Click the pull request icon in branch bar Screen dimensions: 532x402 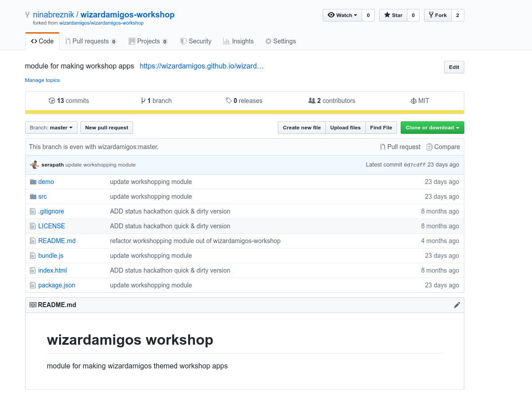click(382, 147)
